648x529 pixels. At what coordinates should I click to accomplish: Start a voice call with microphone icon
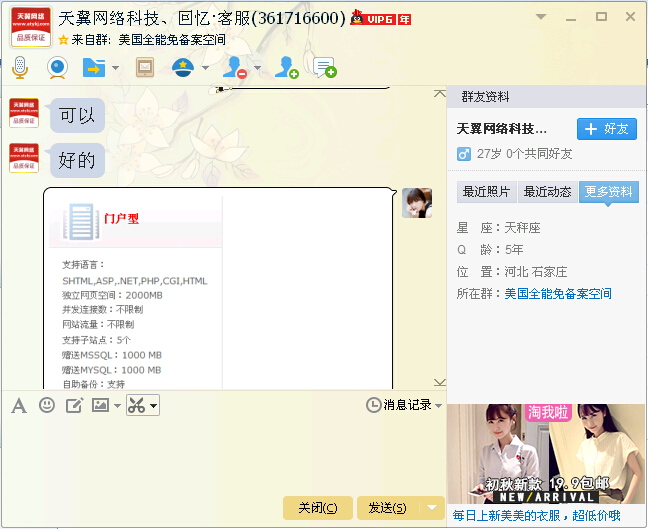point(19,68)
